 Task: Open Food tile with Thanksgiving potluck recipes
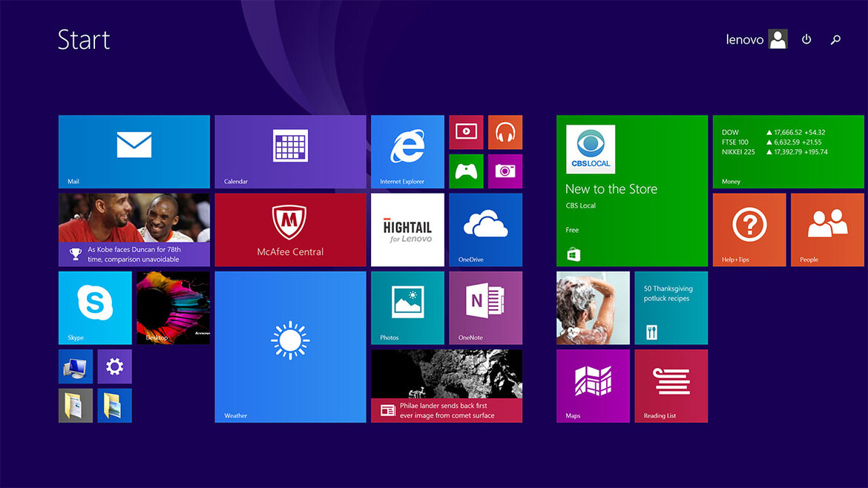(671, 308)
